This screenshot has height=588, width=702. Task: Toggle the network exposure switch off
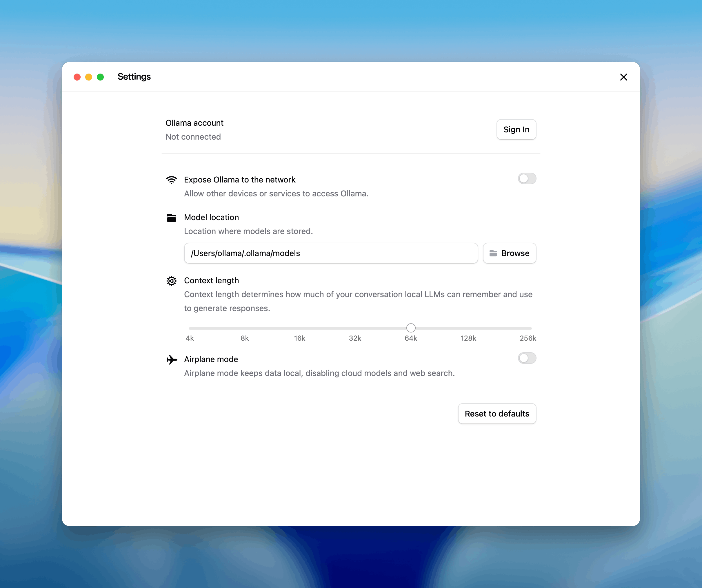point(527,179)
